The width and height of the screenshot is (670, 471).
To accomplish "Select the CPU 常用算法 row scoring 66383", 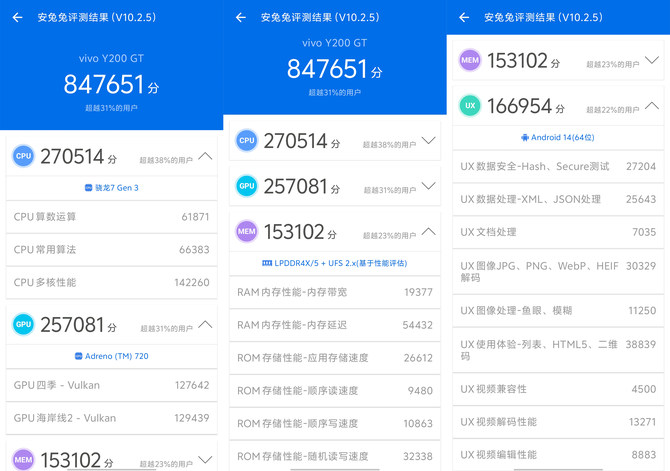I will click(112, 250).
